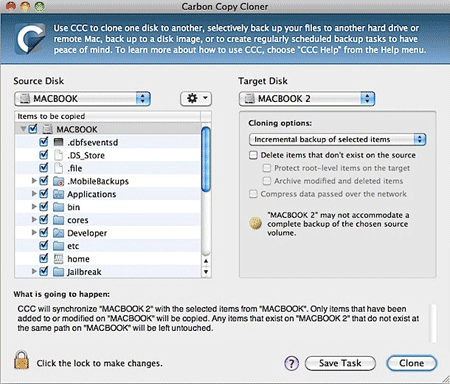Screen dimensions: 450x384
Task: Uncheck the Developer checkbox
Action: click(x=43, y=232)
